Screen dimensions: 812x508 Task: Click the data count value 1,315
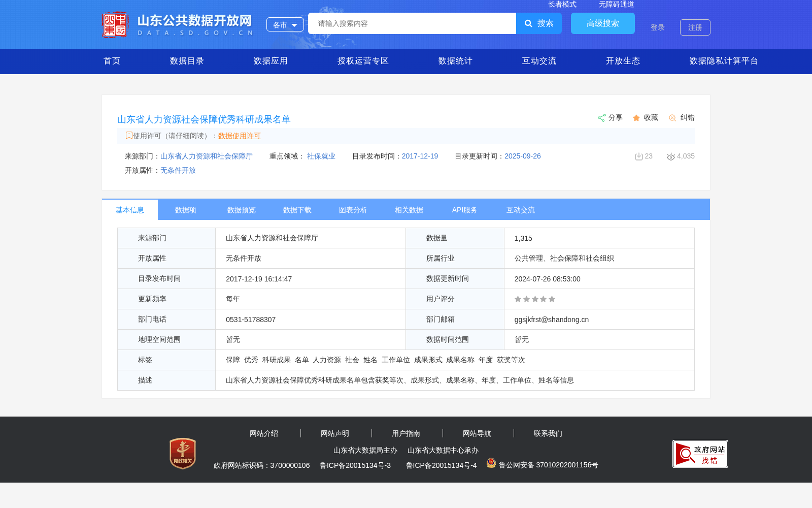coord(523,238)
